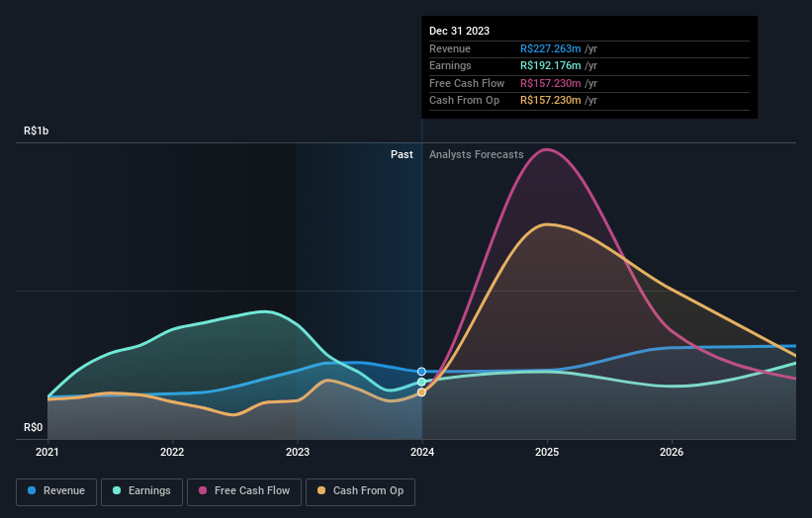Screen dimensions: 812x518
Task: Click the blue Revenue legend dot
Action: point(32,490)
